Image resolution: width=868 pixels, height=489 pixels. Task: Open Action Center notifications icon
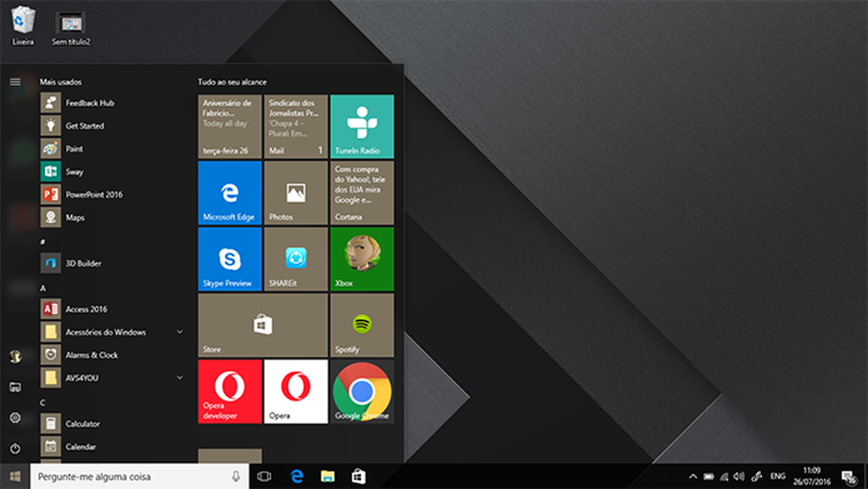click(x=849, y=477)
